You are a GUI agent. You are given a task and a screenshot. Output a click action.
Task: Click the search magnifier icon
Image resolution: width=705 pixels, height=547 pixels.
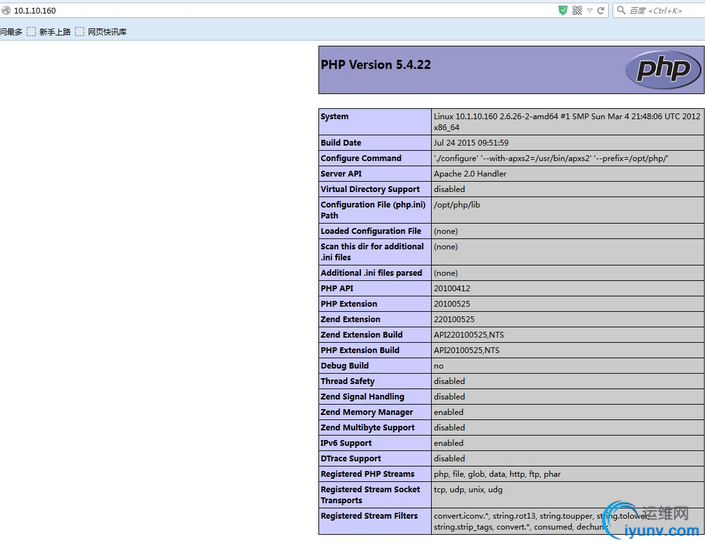[621, 10]
